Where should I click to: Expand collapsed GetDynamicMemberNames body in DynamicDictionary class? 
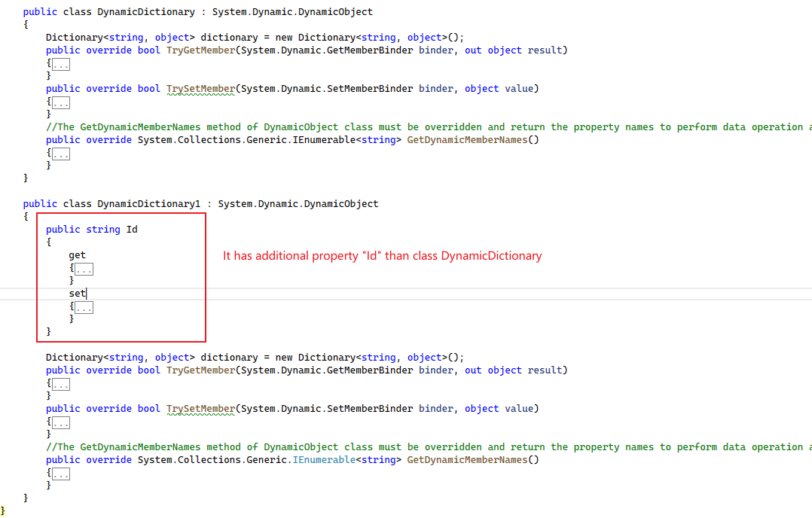[61, 154]
